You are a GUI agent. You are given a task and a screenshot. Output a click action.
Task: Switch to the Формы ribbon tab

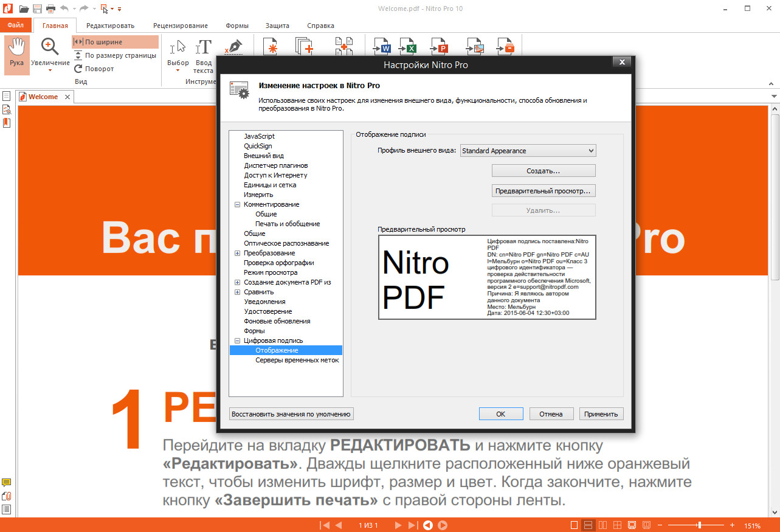click(x=236, y=26)
